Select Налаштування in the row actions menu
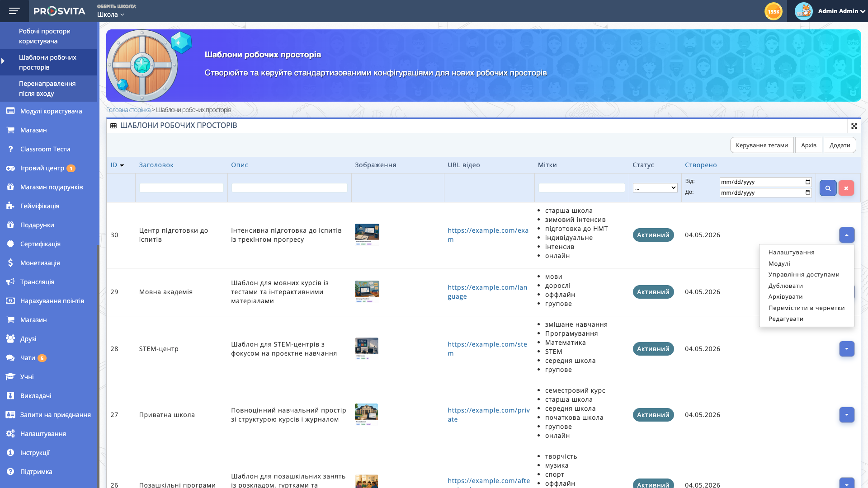868x488 pixels. click(791, 253)
